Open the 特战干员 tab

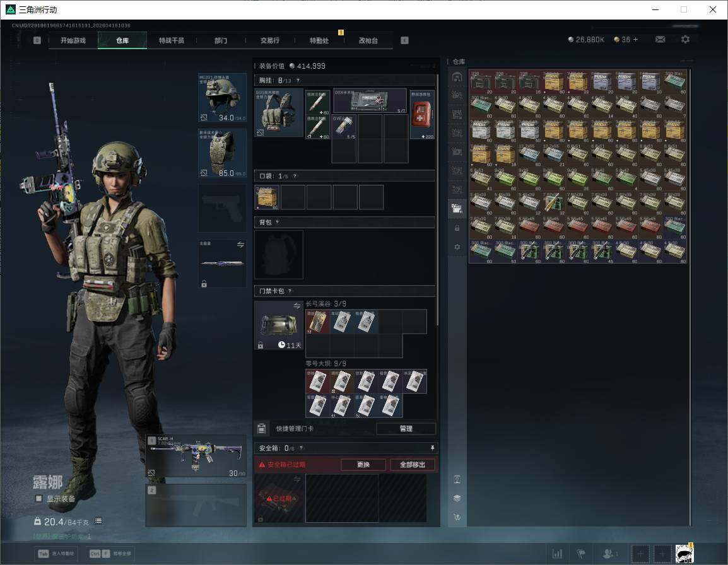click(172, 40)
